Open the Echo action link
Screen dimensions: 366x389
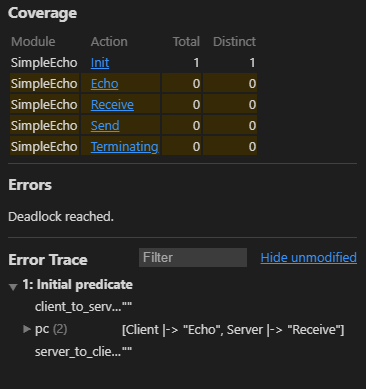104,84
